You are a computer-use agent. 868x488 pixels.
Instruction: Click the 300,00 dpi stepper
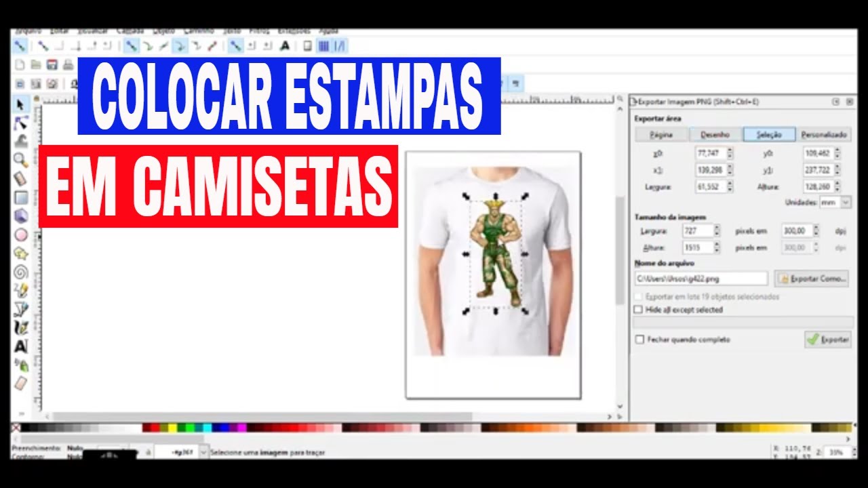pyautogui.click(x=816, y=231)
